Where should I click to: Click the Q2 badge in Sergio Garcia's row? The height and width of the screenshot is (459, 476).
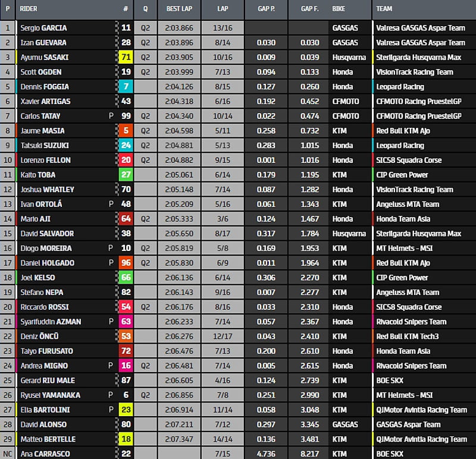coord(146,28)
